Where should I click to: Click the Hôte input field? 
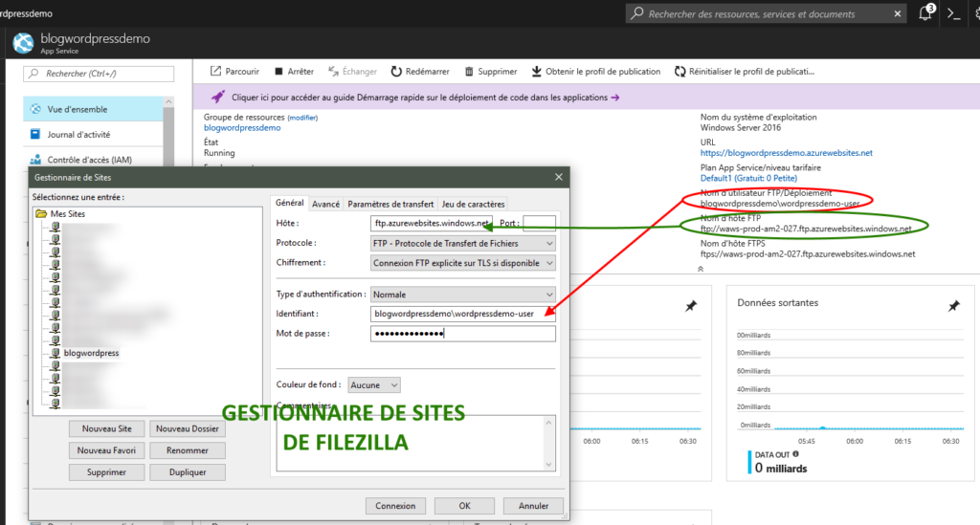[x=432, y=223]
